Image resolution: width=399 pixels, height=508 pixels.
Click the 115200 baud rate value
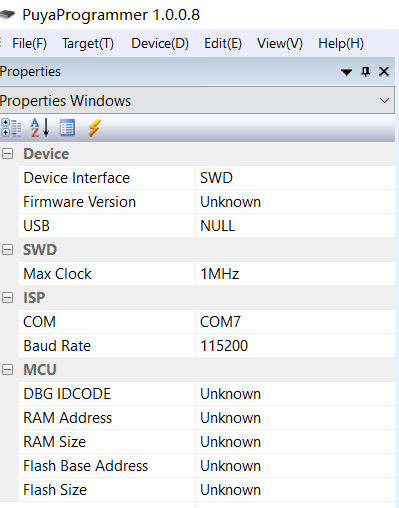point(224,346)
